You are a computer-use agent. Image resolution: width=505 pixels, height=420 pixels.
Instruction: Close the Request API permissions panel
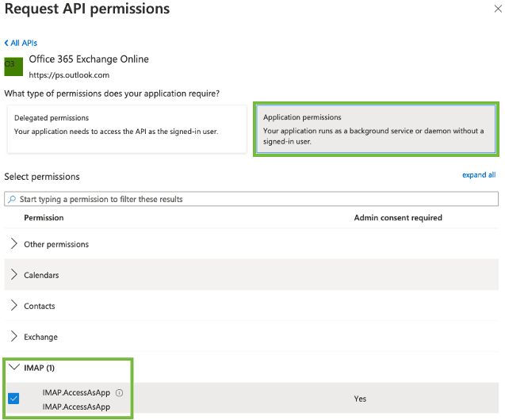pyautogui.click(x=498, y=9)
